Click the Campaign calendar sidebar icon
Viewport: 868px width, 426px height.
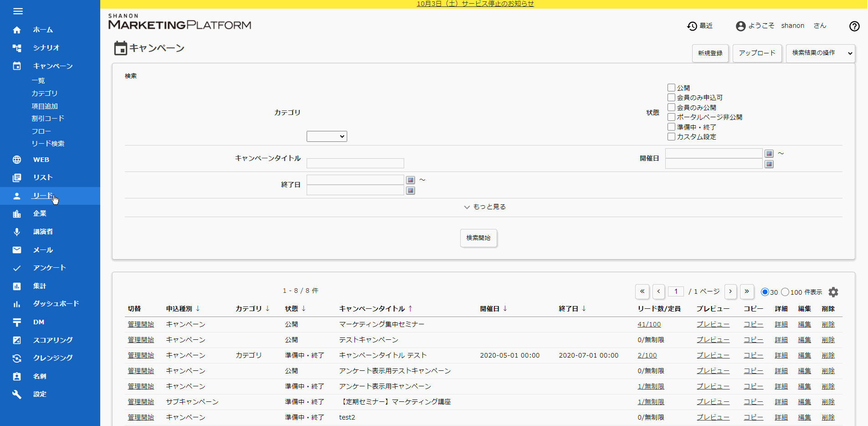click(17, 66)
